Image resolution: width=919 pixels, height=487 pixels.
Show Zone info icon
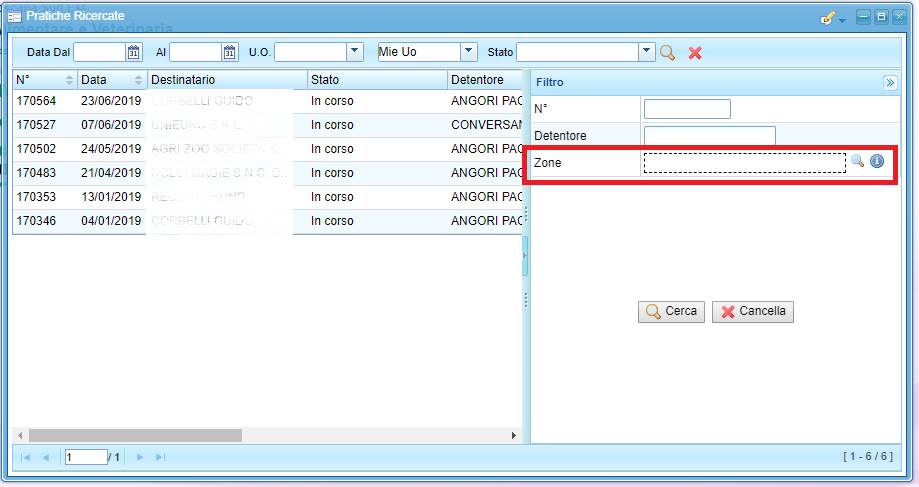pyautogui.click(x=877, y=161)
